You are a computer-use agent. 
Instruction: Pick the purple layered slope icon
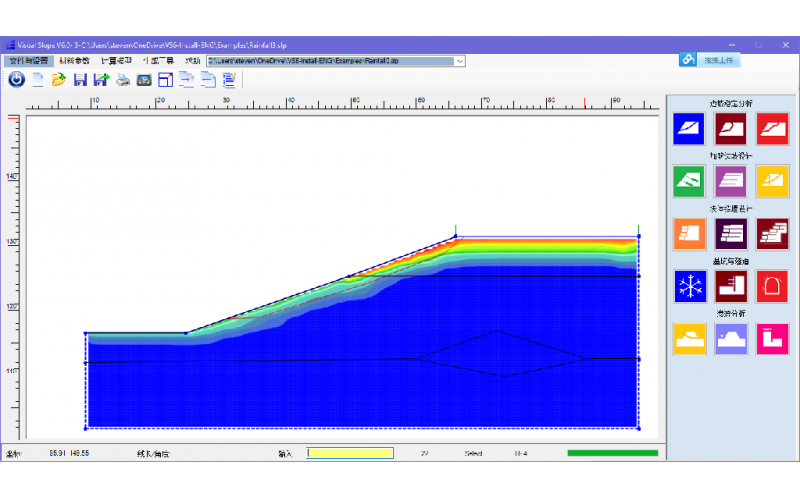pyautogui.click(x=731, y=181)
